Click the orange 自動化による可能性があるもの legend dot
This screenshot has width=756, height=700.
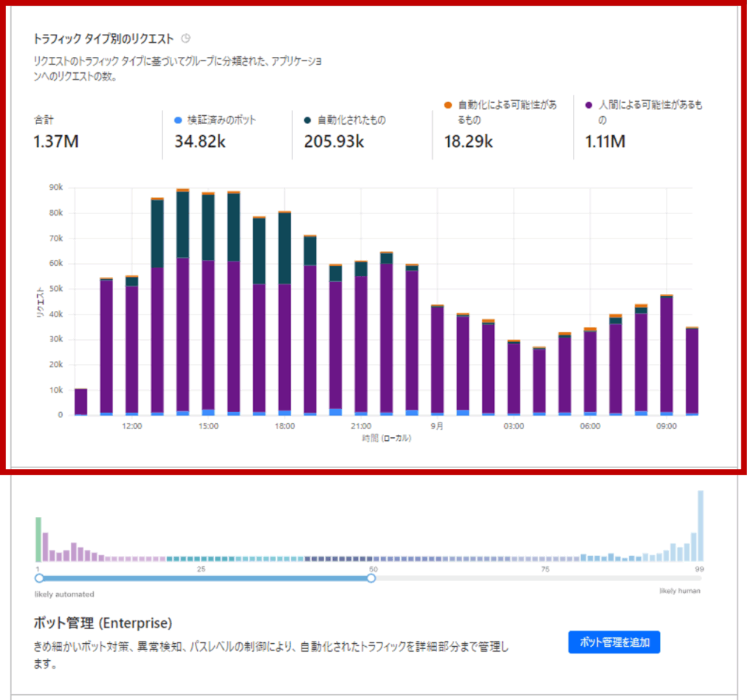(447, 106)
